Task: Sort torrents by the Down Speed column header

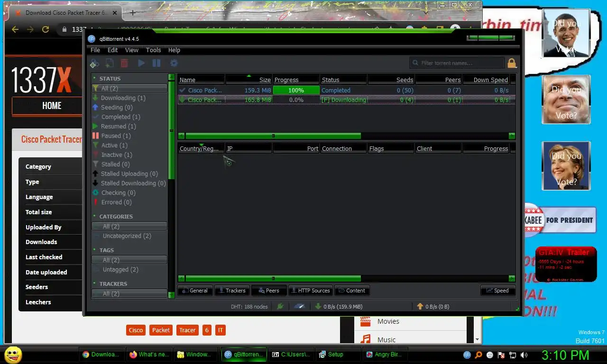Action: (x=486, y=80)
